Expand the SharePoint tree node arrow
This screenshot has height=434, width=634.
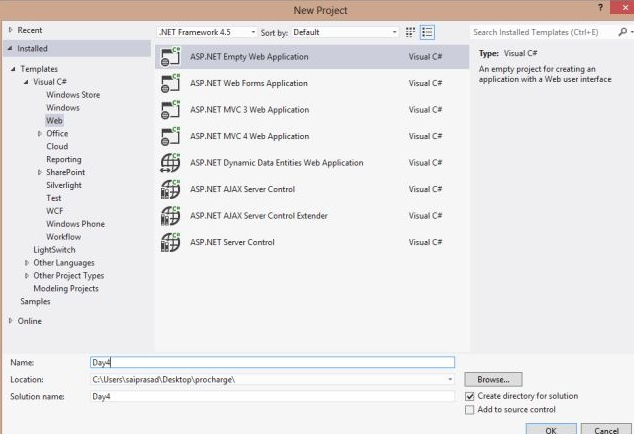pos(40,172)
